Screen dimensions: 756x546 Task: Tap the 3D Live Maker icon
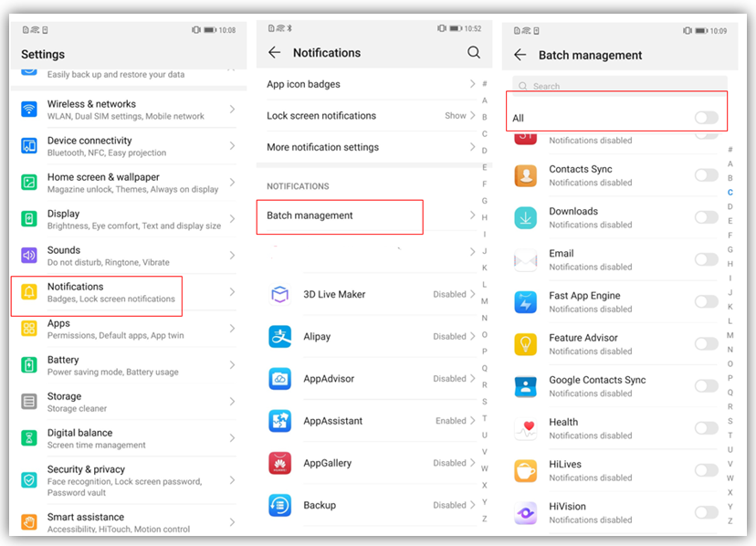point(279,295)
